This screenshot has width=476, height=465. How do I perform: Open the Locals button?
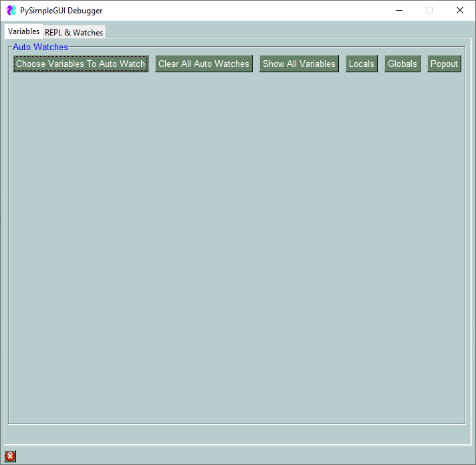click(x=362, y=64)
